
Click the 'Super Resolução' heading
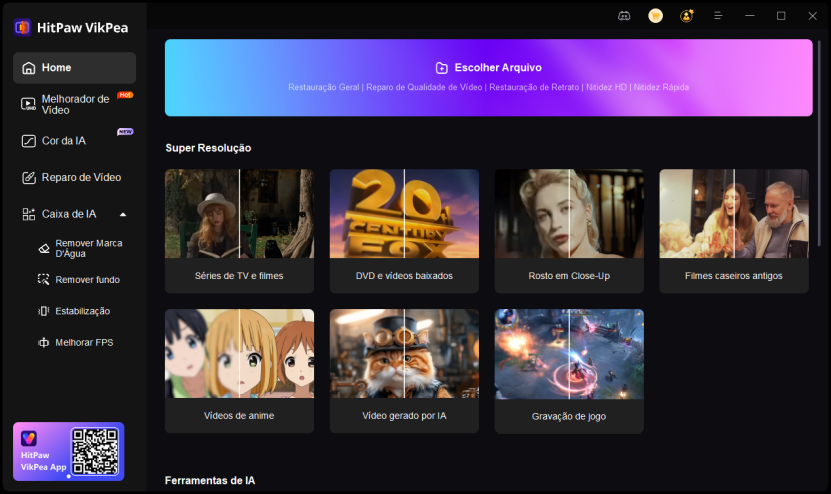pyautogui.click(x=208, y=148)
